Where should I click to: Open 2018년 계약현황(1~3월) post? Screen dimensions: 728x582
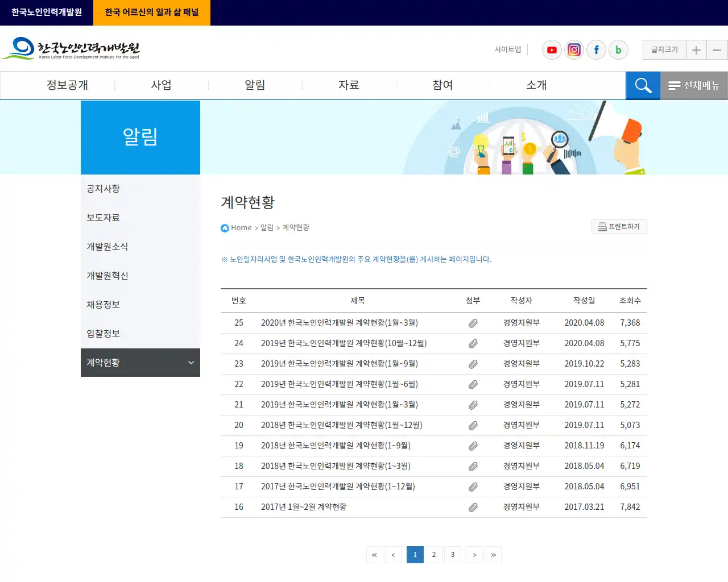pyautogui.click(x=336, y=466)
